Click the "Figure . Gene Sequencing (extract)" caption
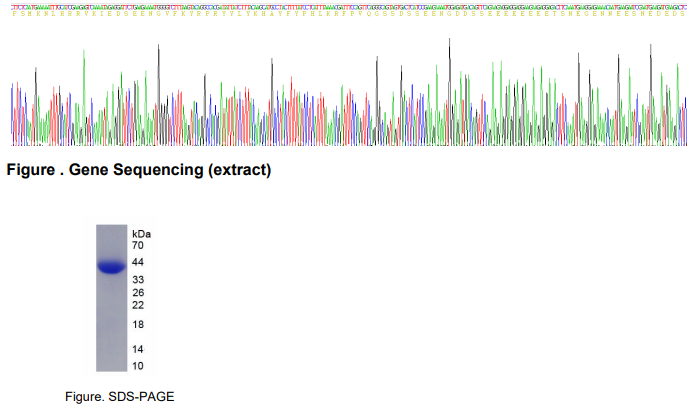This screenshot has width=694, height=412. tap(139, 170)
